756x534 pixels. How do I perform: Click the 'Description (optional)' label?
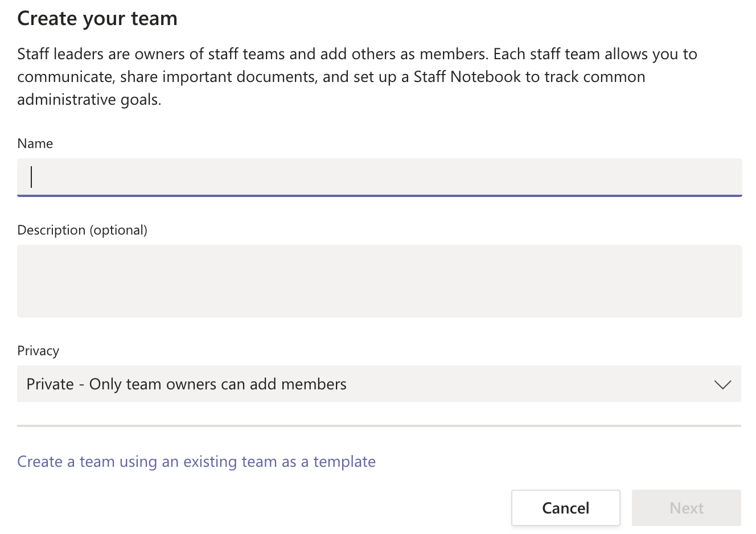(83, 230)
